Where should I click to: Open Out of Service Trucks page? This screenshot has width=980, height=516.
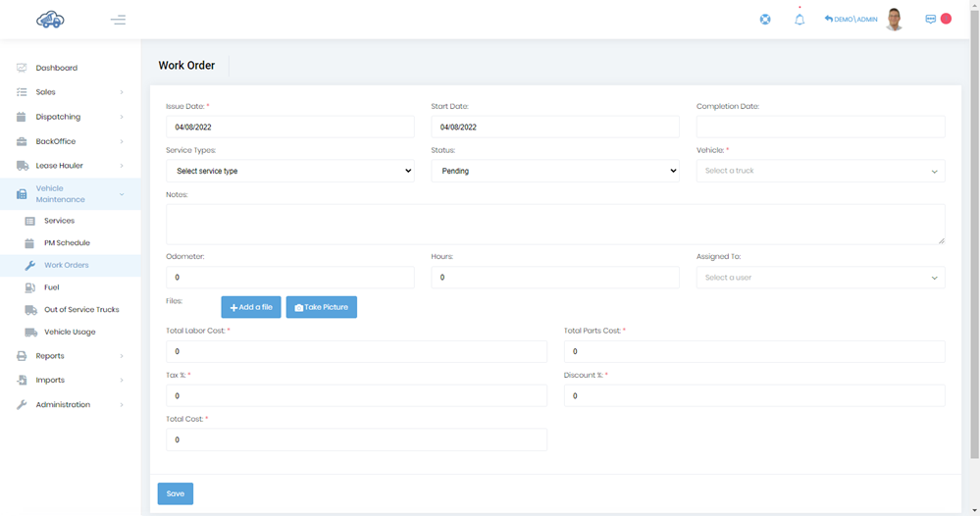pos(81,310)
